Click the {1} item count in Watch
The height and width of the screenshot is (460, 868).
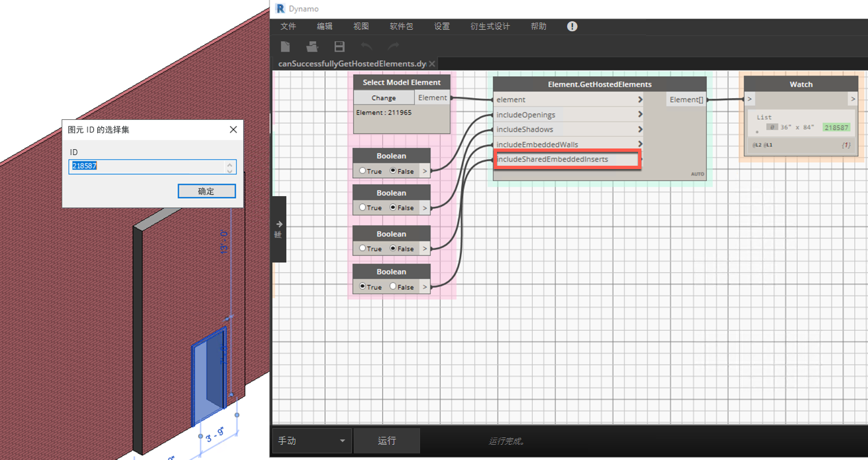click(846, 144)
